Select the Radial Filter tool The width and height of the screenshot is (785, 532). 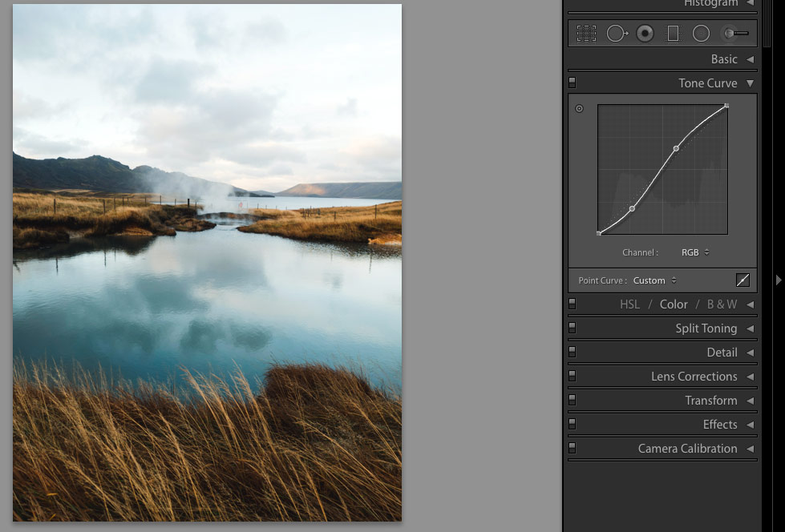701,33
